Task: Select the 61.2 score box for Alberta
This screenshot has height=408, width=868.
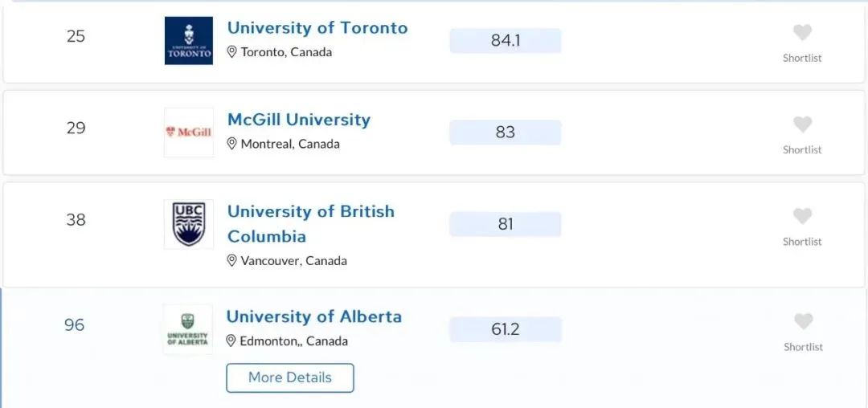Action: coord(506,329)
